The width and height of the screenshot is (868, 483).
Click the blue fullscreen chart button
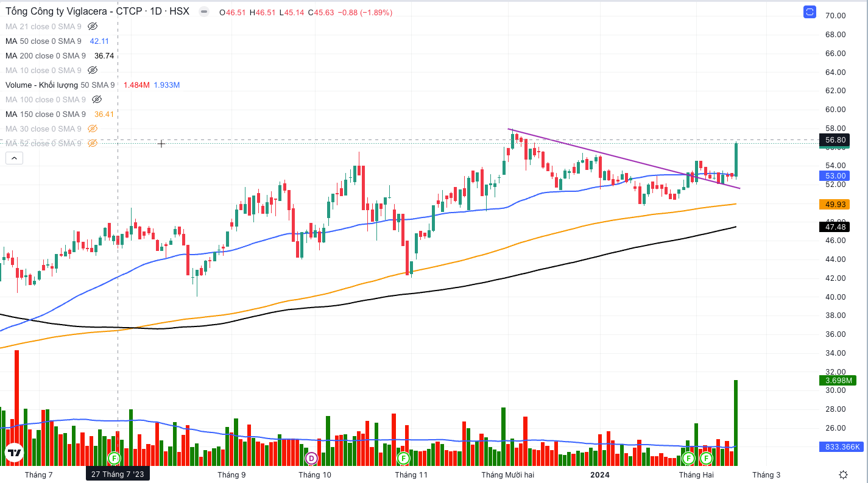810,12
